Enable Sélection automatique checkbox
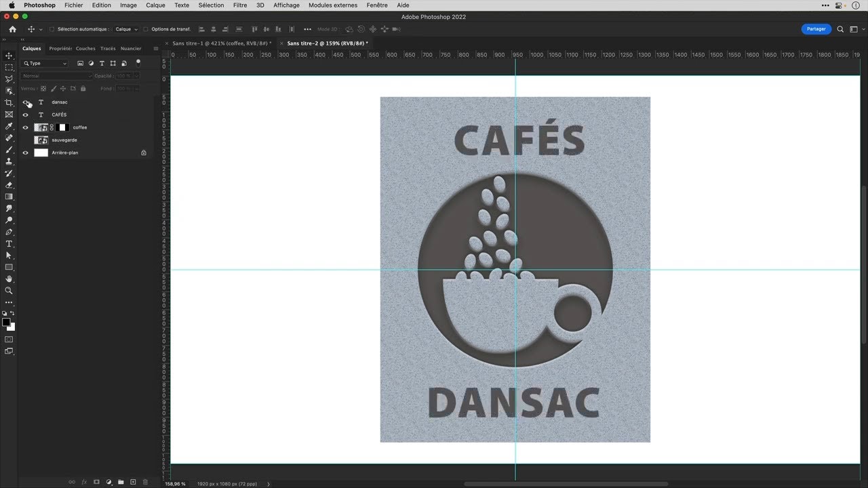 coord(52,29)
